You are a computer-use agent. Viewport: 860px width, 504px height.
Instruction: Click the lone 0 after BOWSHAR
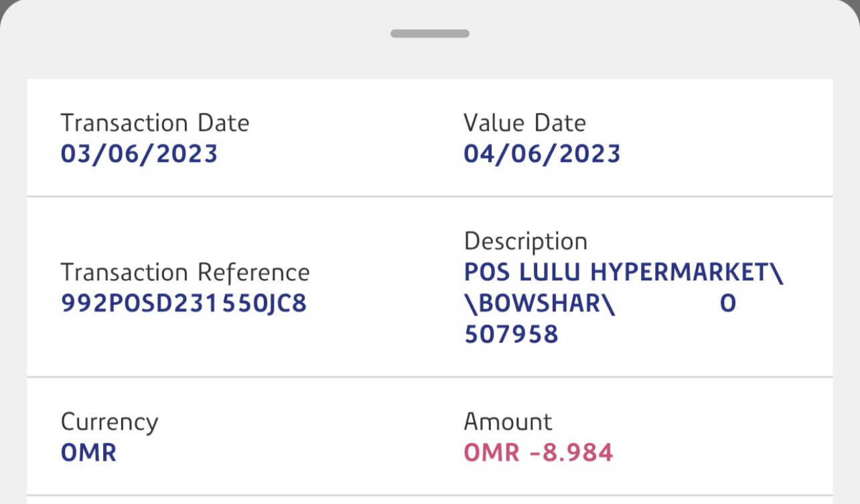728,304
